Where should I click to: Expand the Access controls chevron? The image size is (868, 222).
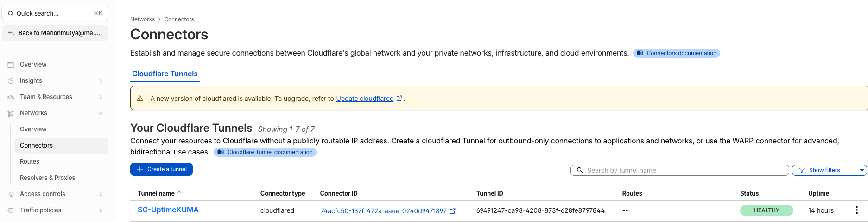point(101,194)
